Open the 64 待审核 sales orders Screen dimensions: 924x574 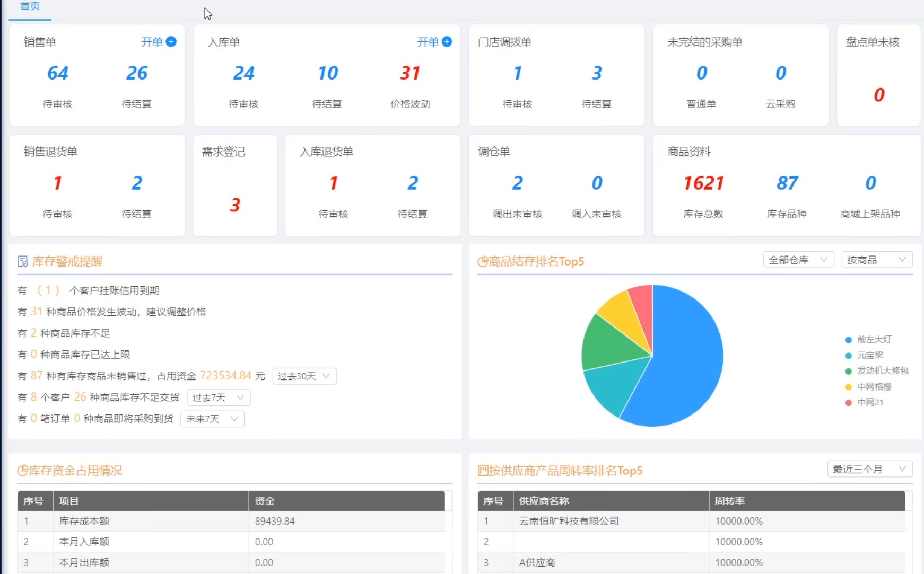tap(58, 73)
